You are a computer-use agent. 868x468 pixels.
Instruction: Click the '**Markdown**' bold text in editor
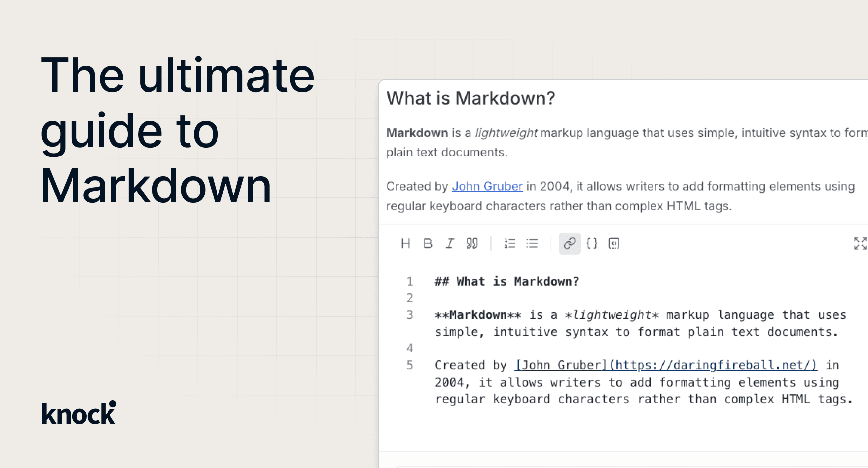tap(477, 315)
